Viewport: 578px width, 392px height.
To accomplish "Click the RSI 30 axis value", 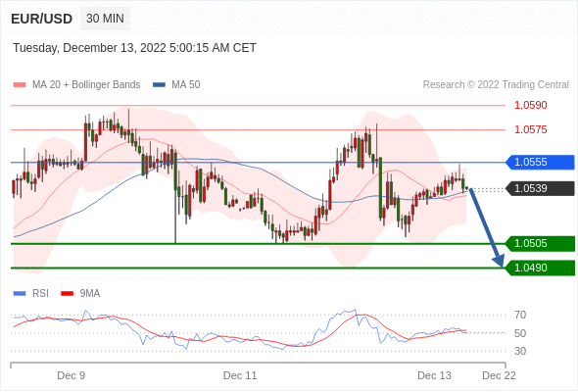I will pos(520,351).
